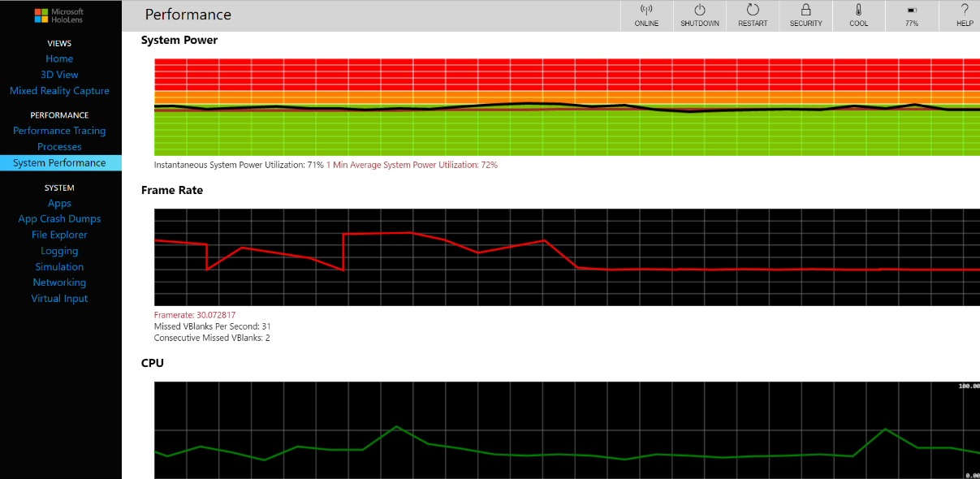Image resolution: width=980 pixels, height=479 pixels.
Task: Open Performance Tracing page
Action: point(59,131)
